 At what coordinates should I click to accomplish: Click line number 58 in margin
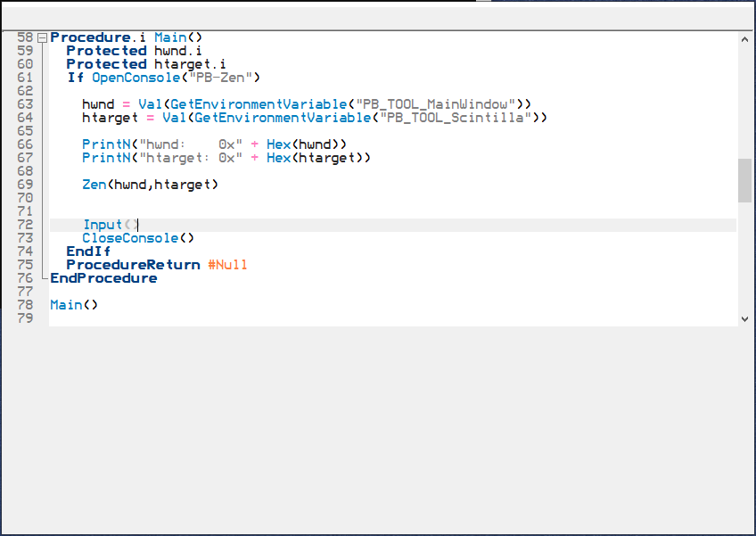coord(25,37)
